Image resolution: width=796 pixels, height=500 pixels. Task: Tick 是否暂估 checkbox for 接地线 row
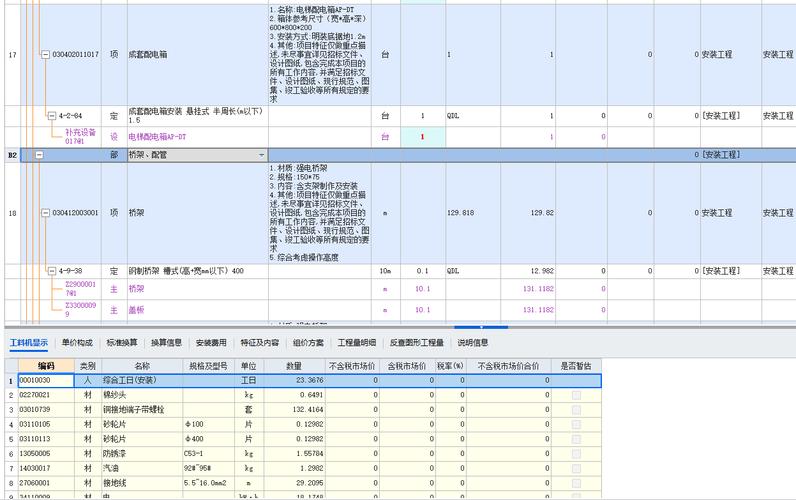[x=576, y=483]
